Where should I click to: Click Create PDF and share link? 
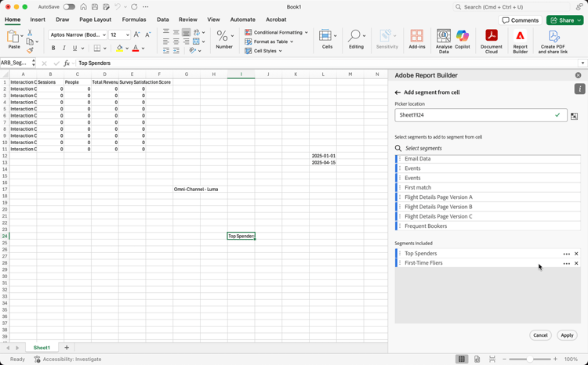(x=554, y=42)
